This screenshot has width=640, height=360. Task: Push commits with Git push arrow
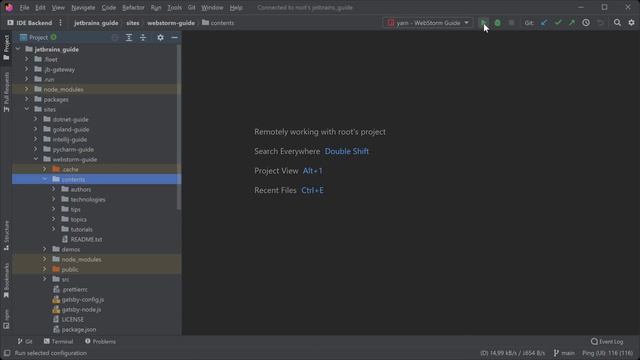click(572, 23)
